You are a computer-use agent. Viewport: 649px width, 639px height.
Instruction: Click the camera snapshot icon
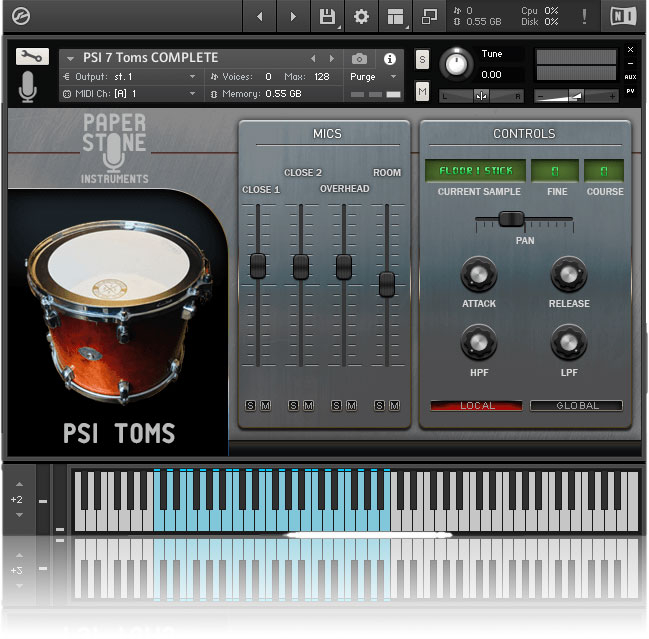pyautogui.click(x=359, y=59)
